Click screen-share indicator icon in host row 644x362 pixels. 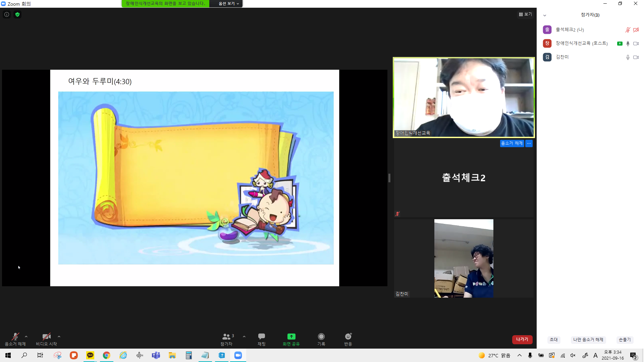pyautogui.click(x=620, y=44)
